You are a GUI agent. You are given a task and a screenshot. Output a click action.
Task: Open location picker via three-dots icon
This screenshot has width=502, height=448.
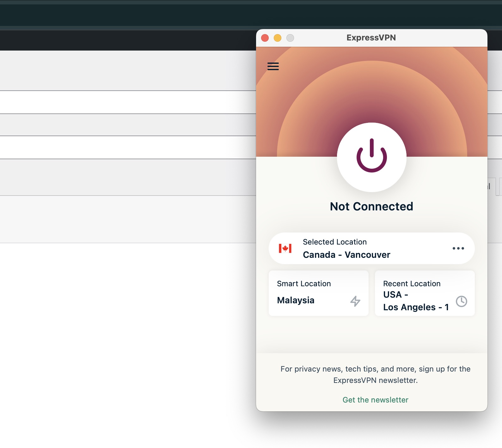click(x=458, y=248)
